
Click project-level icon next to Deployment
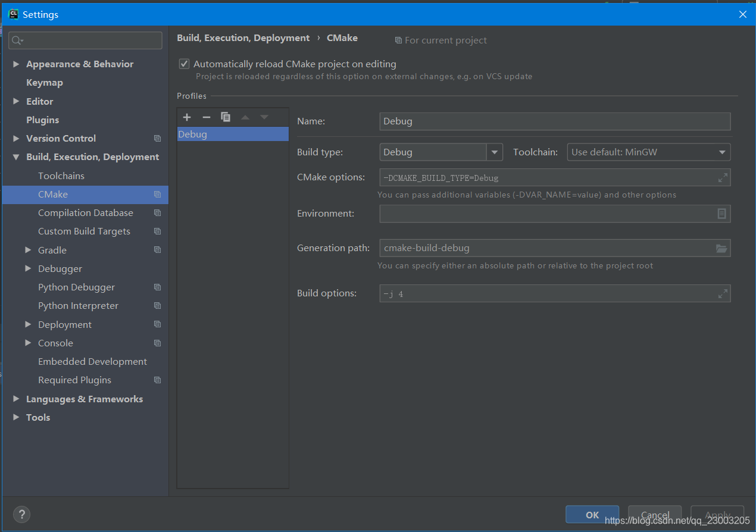(x=157, y=324)
